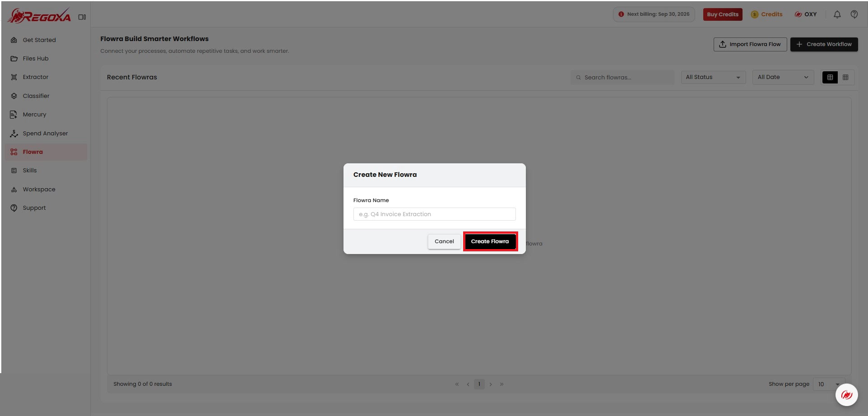Go to previous page chevron
Viewport: 868px width, 416px height.
click(468, 384)
